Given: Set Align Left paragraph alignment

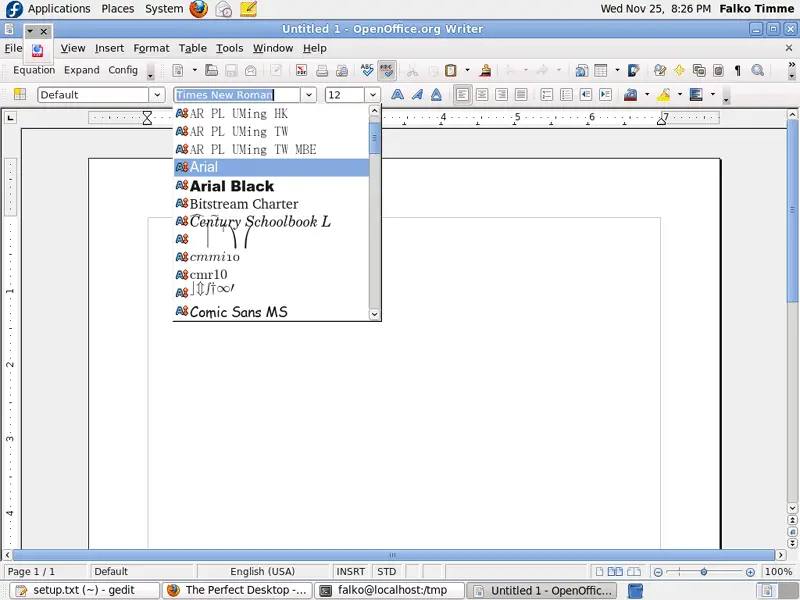Looking at the screenshot, I should pos(462,94).
